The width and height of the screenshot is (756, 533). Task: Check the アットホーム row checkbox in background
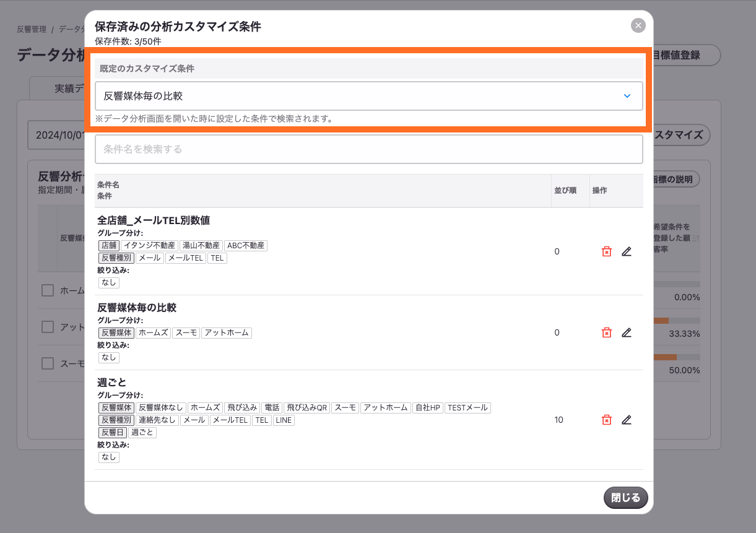pos(48,327)
